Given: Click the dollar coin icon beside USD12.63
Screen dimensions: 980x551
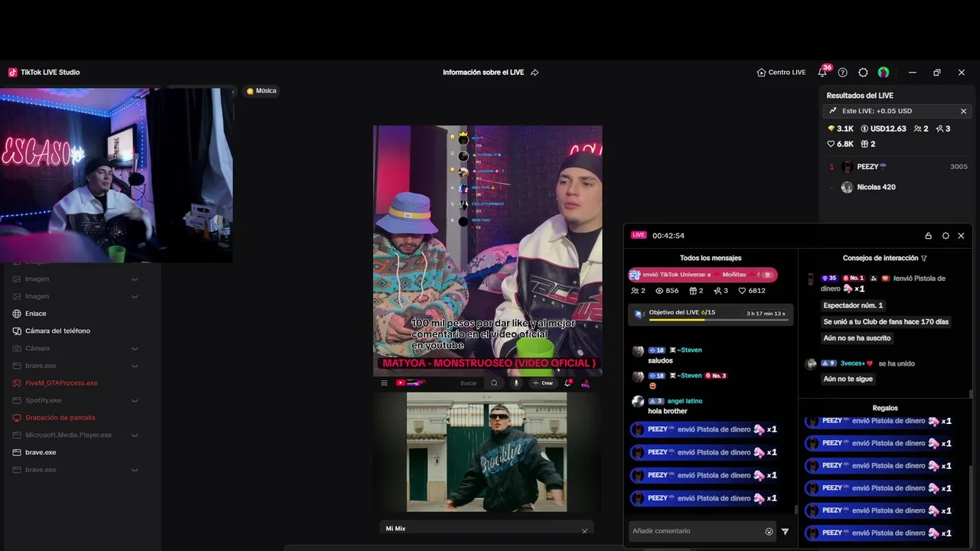Looking at the screenshot, I should [x=864, y=129].
